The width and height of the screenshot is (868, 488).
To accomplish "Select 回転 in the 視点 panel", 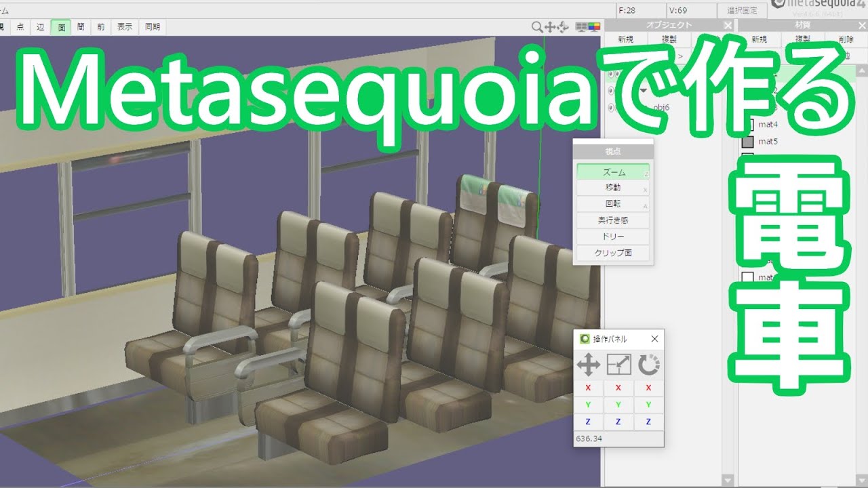I will [613, 204].
